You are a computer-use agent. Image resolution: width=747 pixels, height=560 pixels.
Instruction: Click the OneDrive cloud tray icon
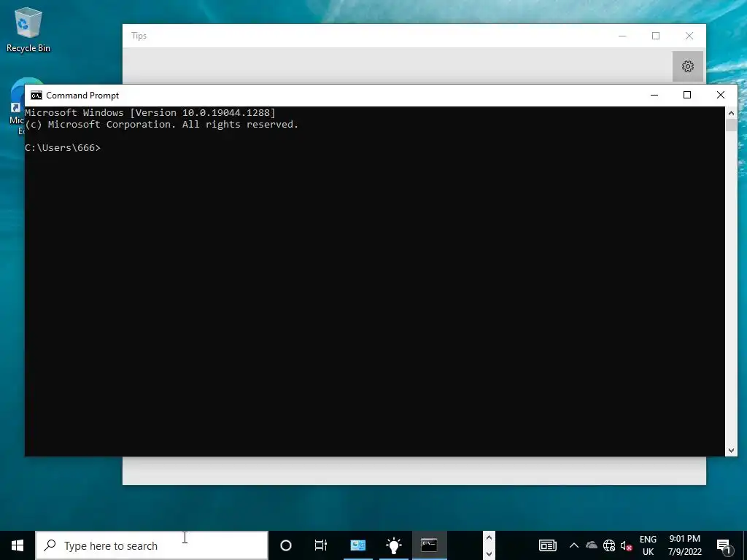click(592, 545)
